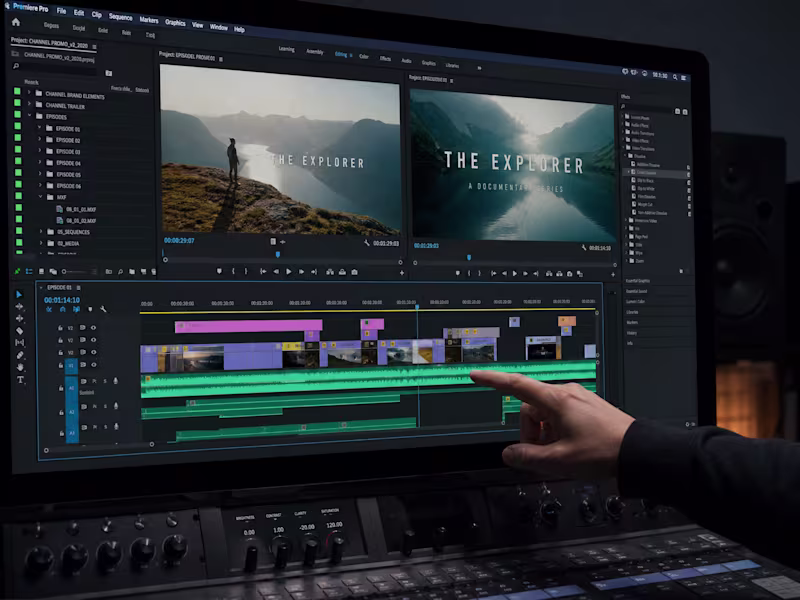Collapse MXF bin
This screenshot has height=600, width=800.
click(40, 196)
